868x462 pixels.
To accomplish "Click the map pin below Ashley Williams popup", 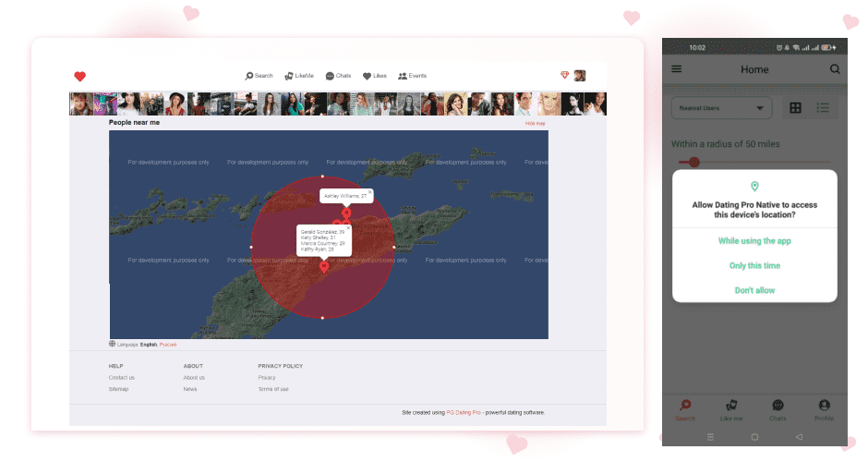I will pyautogui.click(x=346, y=213).
